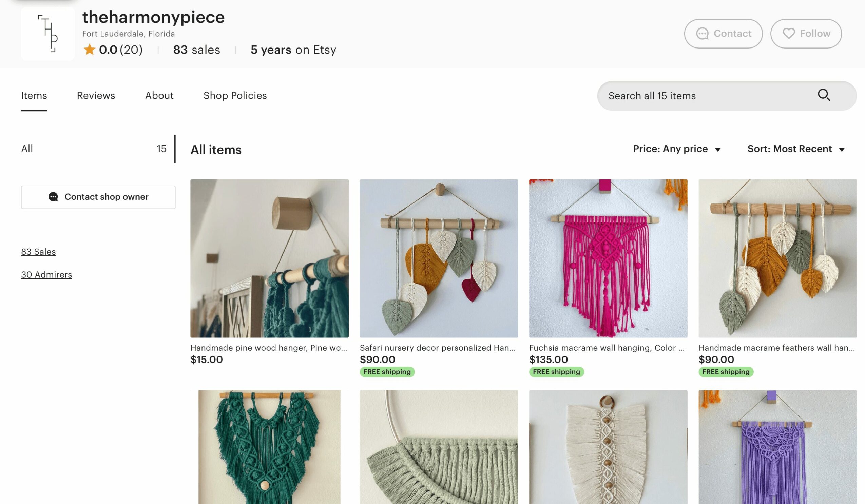Click theharmonypiece shop logo image
Screen dimensions: 865x504
48,34
